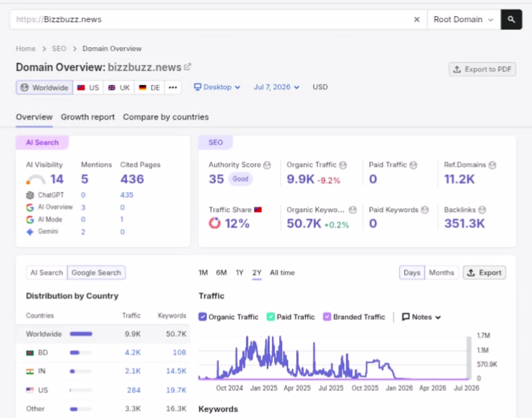Screen dimensions: 532x418
Task: Switch to Growth report tab
Action: coord(88,117)
